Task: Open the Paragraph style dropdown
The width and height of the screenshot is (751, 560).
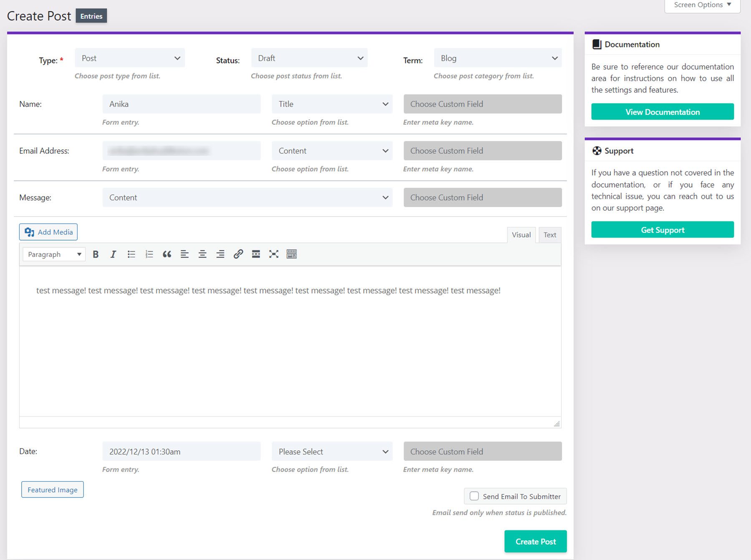Action: (53, 254)
